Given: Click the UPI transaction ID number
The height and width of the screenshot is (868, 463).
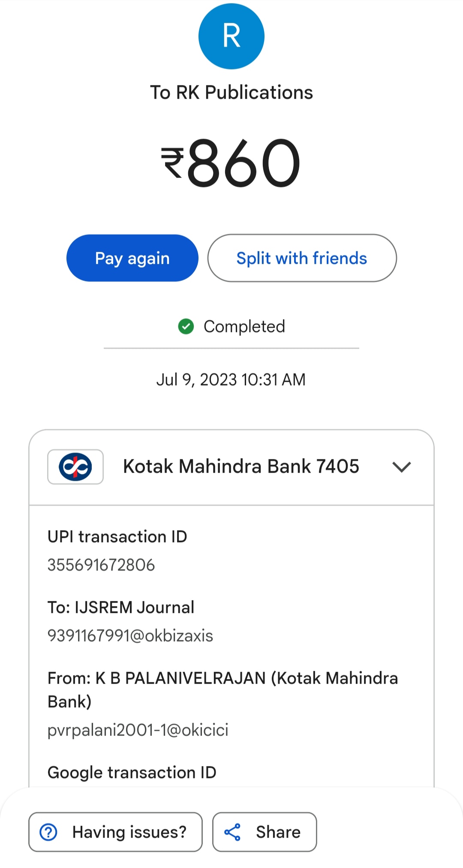Looking at the screenshot, I should (x=101, y=565).
